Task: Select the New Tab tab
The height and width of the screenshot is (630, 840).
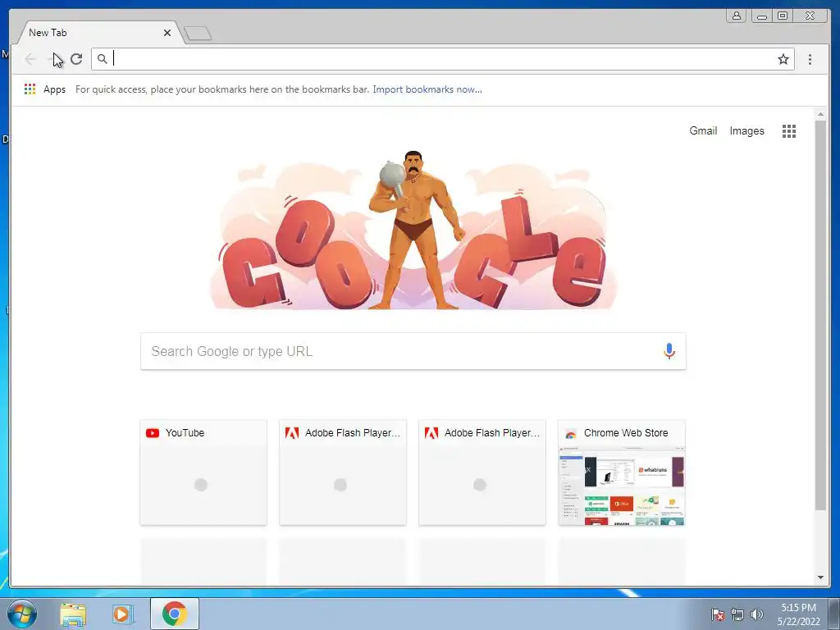Action: pos(99,33)
